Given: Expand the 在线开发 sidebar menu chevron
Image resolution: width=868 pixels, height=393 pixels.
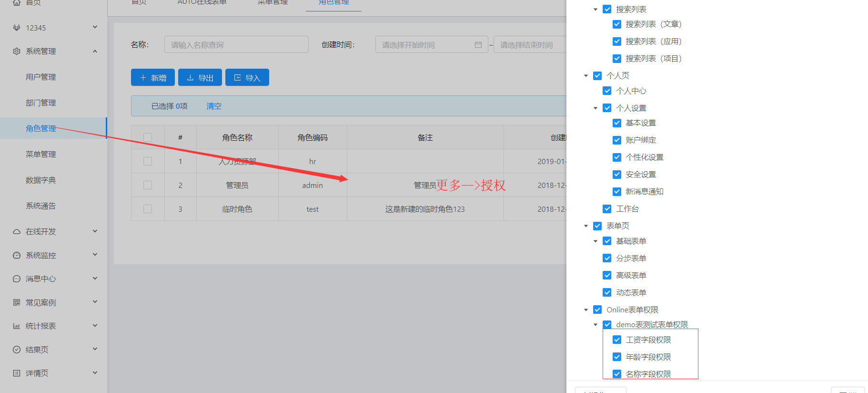Looking at the screenshot, I should coord(95,231).
